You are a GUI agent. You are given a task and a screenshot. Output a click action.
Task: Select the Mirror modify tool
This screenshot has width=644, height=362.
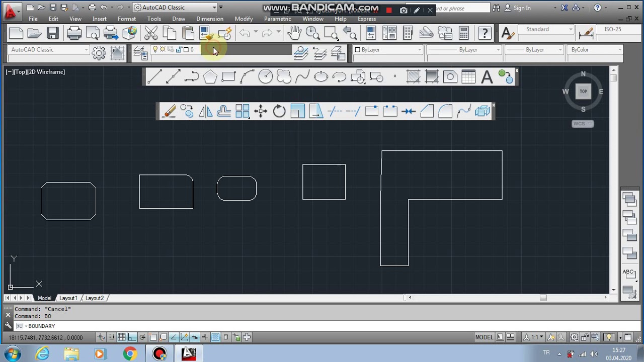click(x=205, y=111)
